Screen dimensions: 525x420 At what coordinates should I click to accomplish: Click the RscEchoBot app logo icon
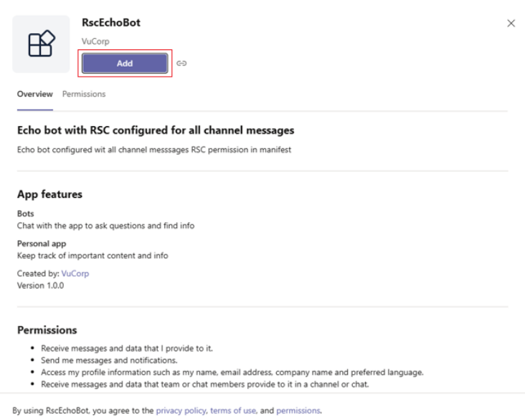[x=41, y=44]
